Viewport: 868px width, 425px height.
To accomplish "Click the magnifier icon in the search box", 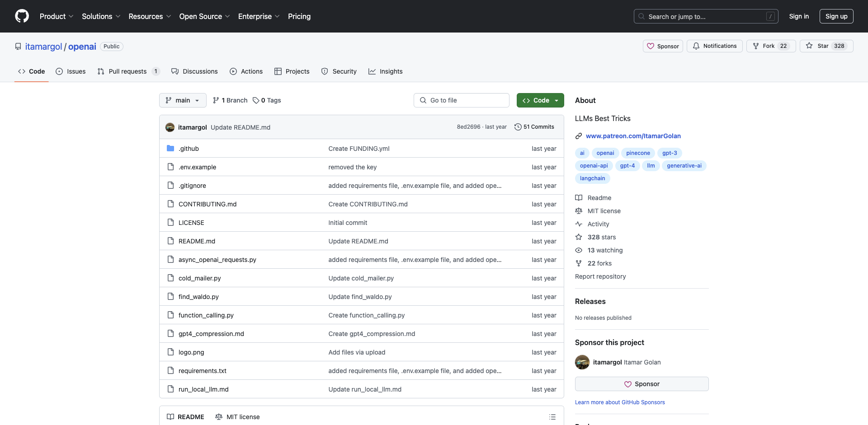I will point(642,16).
